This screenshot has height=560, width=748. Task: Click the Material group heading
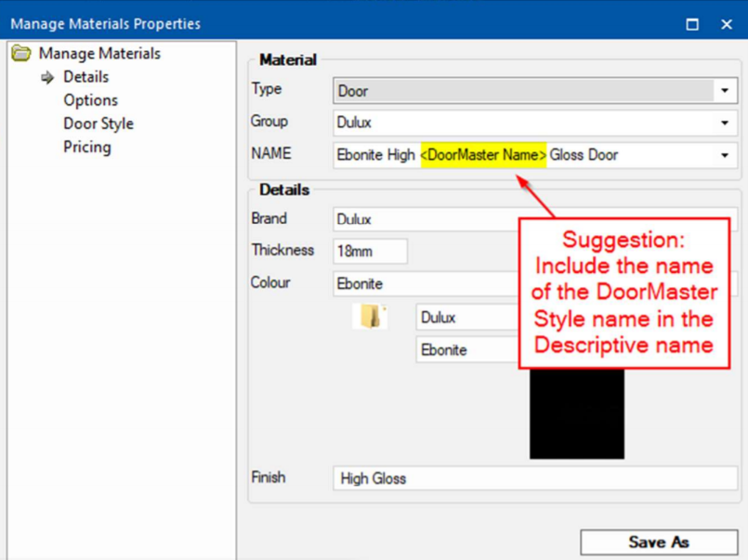point(288,60)
